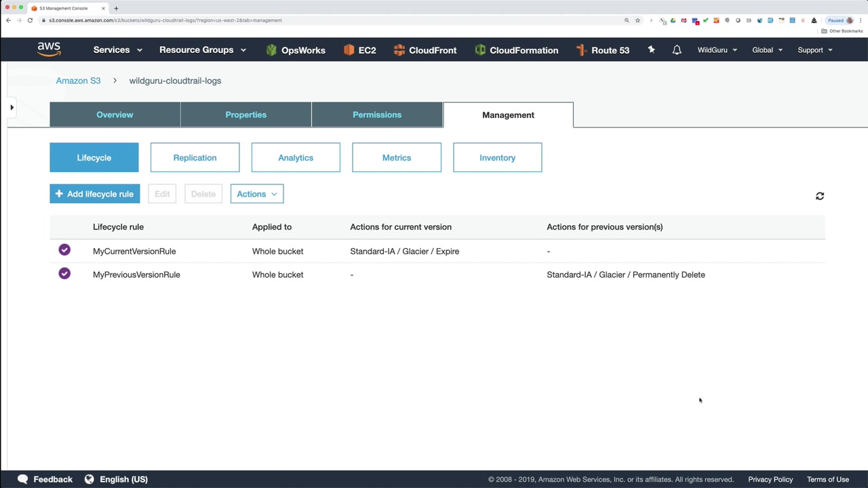Image resolution: width=868 pixels, height=488 pixels.
Task: Select the Management tab
Action: pos(508,115)
